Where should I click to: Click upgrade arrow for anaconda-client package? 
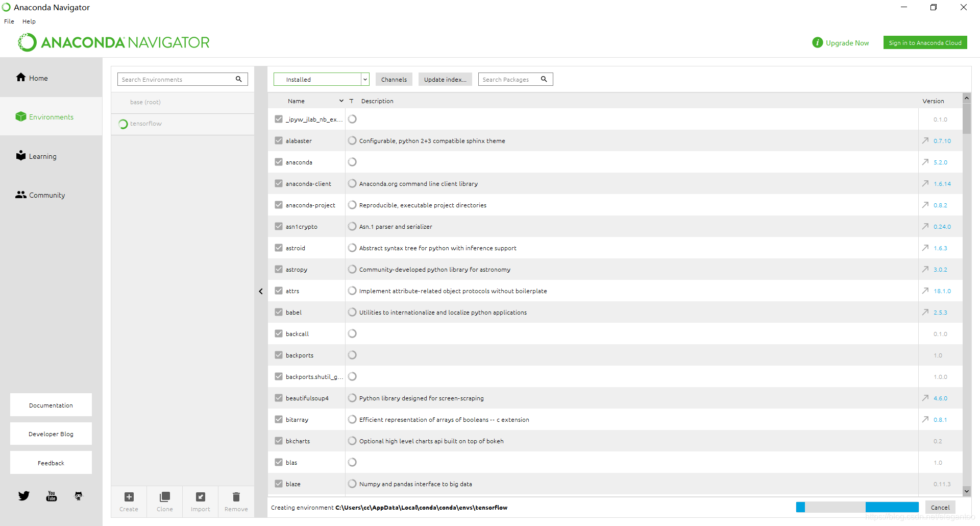(x=925, y=183)
